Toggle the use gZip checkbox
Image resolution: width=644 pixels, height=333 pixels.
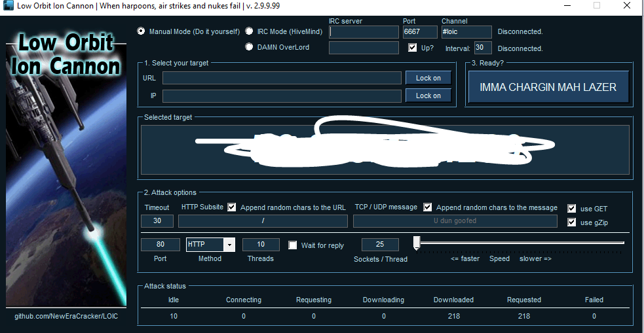(571, 222)
